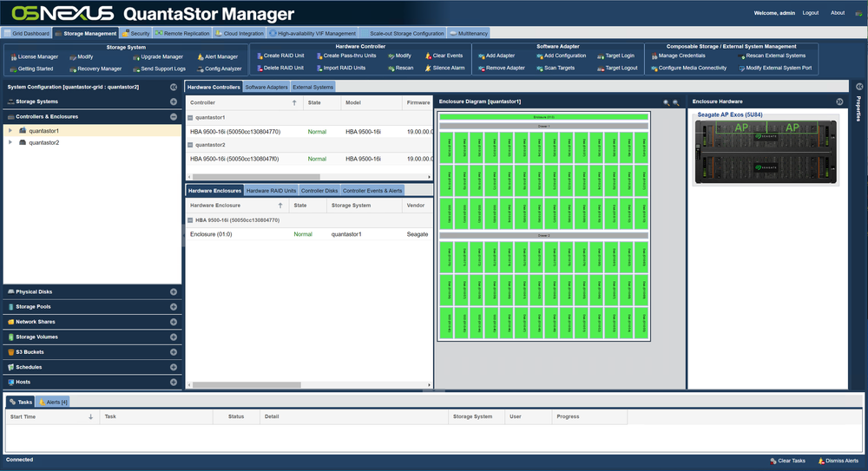
Task: Open the Controller Disks tab
Action: [319, 190]
